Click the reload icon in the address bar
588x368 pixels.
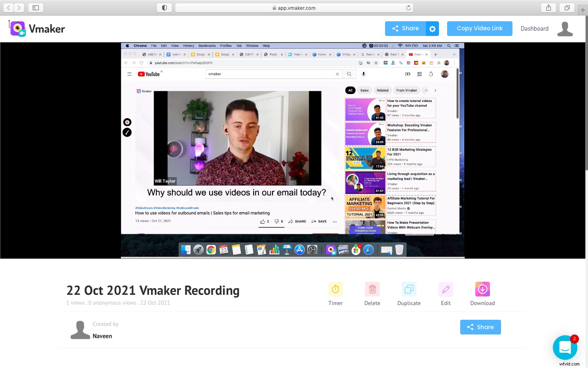tap(408, 7)
